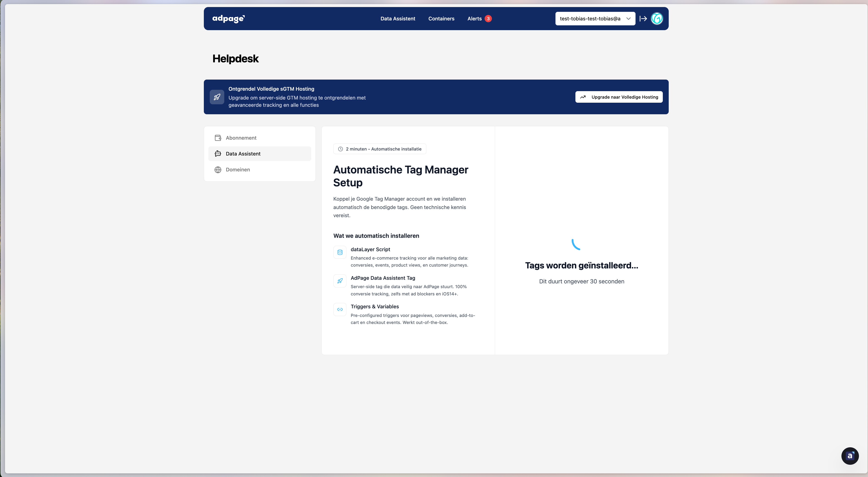Select Domeinen in the sidebar
This screenshot has height=477, width=868.
coord(238,170)
